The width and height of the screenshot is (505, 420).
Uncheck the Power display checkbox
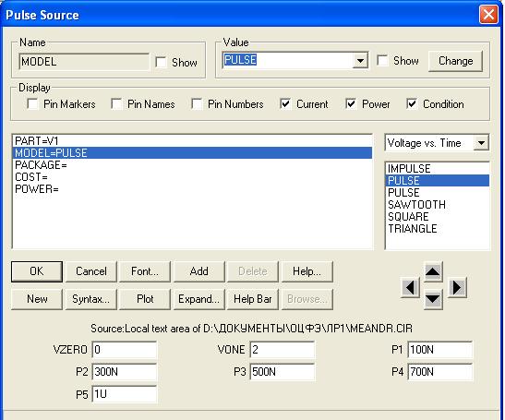[351, 104]
